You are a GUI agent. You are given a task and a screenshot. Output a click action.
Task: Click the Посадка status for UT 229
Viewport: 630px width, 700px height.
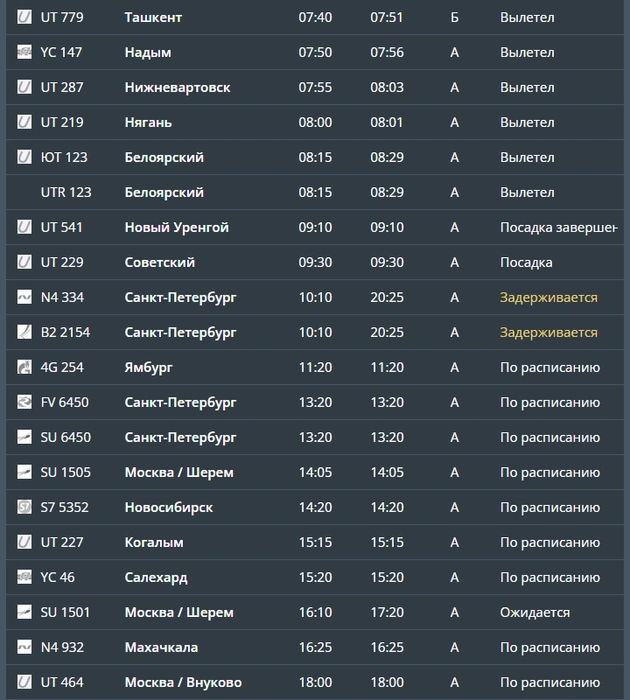tap(526, 262)
